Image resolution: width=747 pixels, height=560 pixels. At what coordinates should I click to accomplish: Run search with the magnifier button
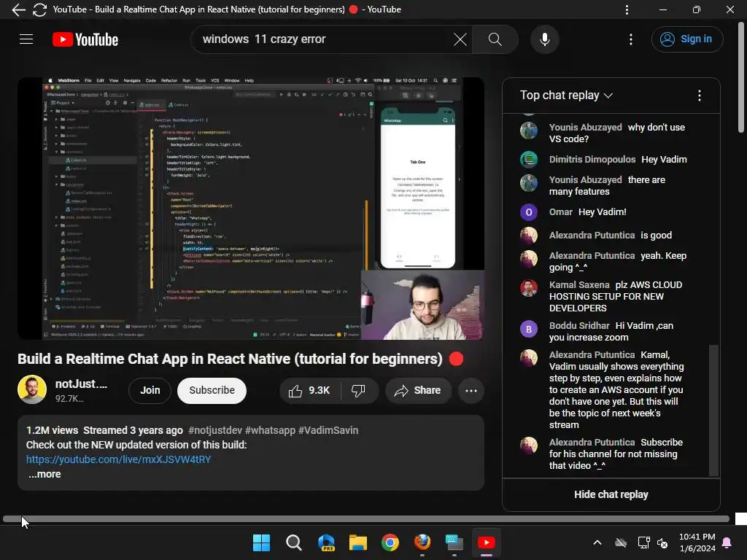tap(495, 39)
